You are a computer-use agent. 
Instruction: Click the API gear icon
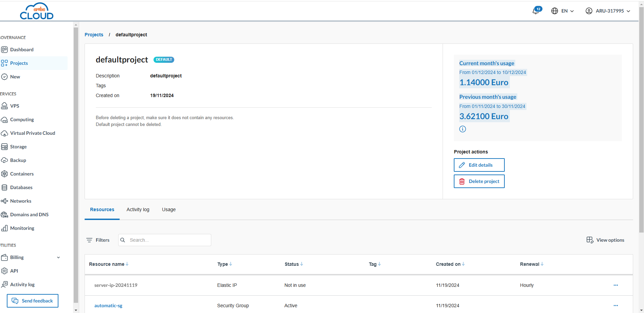(4, 271)
